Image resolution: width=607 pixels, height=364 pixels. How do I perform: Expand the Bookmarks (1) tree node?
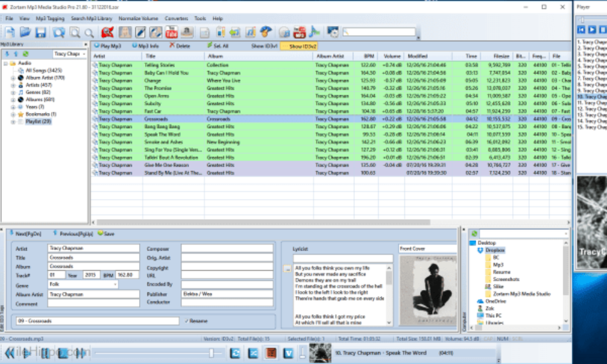[x=13, y=115]
